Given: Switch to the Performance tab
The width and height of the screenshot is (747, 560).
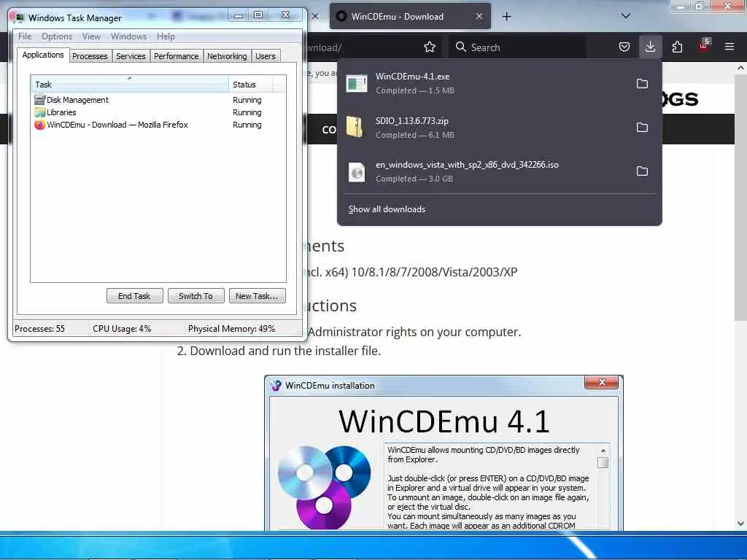Looking at the screenshot, I should [x=176, y=56].
